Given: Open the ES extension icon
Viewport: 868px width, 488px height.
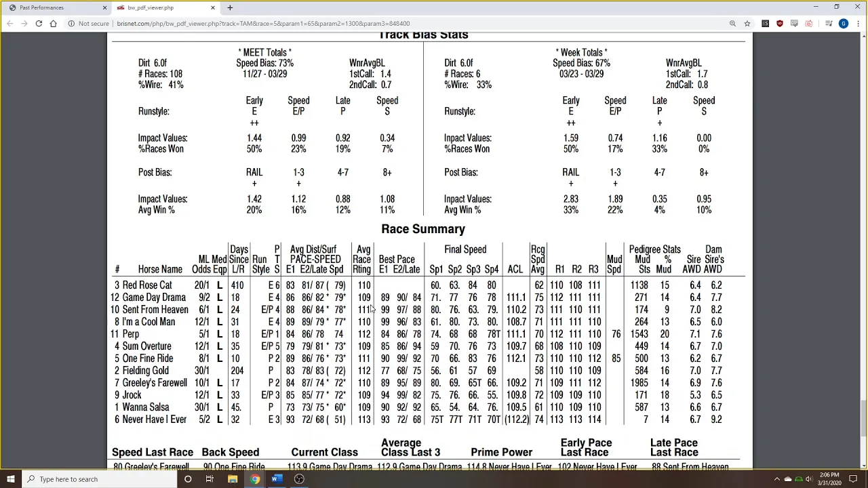Looking at the screenshot, I should [766, 24].
